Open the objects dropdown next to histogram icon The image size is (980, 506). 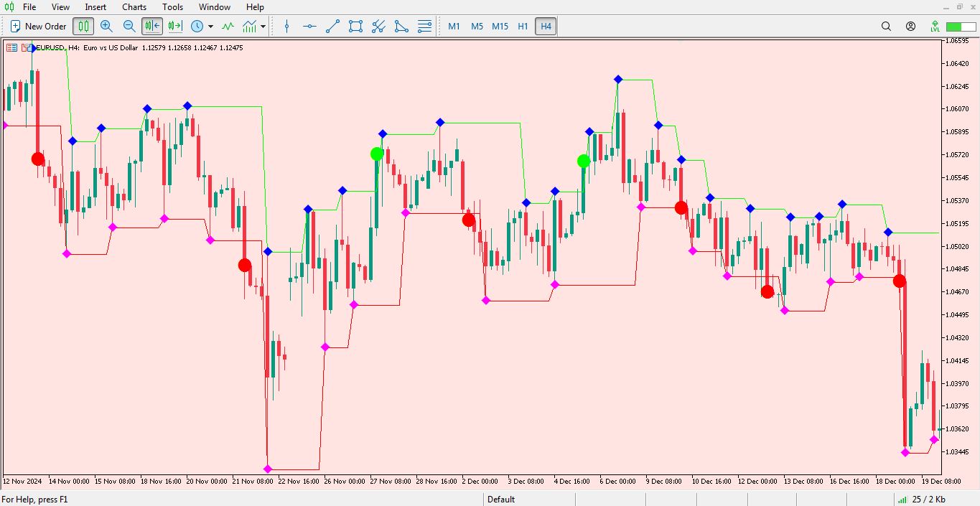click(264, 27)
